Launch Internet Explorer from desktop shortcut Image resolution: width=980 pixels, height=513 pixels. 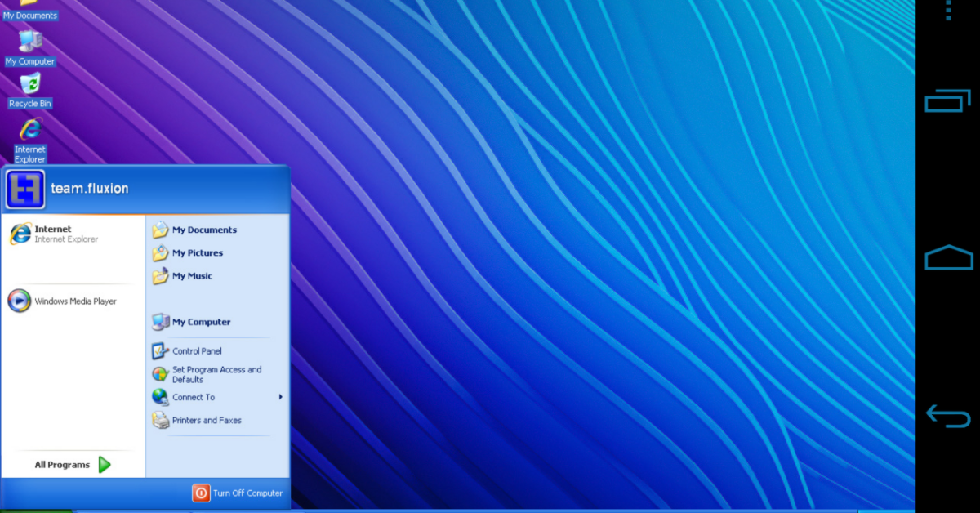[31, 130]
